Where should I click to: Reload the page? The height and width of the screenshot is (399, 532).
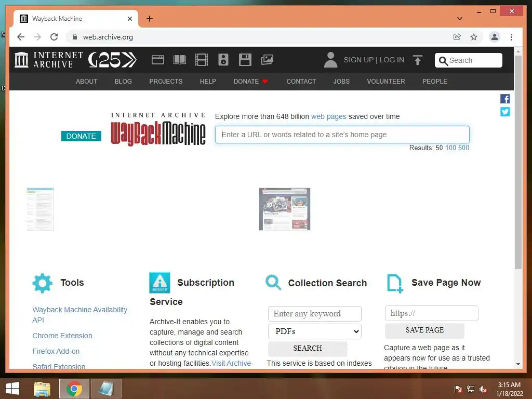coord(54,37)
